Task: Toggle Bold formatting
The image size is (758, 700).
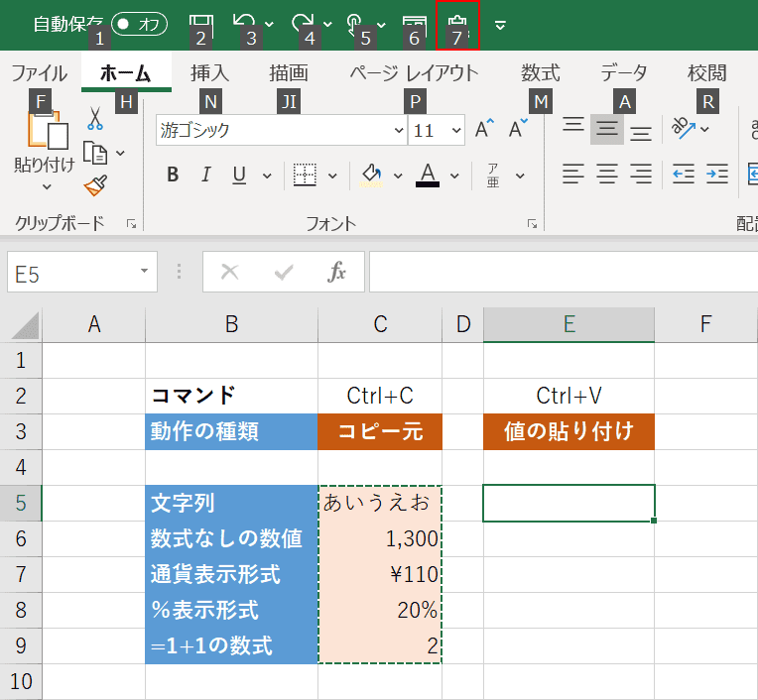Action: (x=173, y=175)
